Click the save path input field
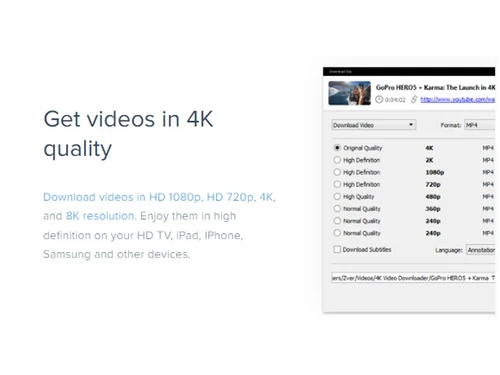This screenshot has height=375, width=500. (413, 278)
